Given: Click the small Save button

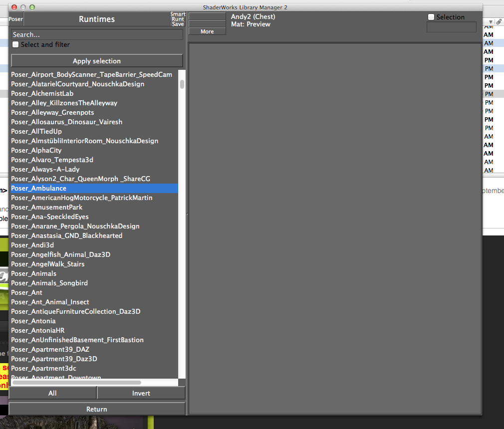Looking at the screenshot, I should [x=178, y=24].
